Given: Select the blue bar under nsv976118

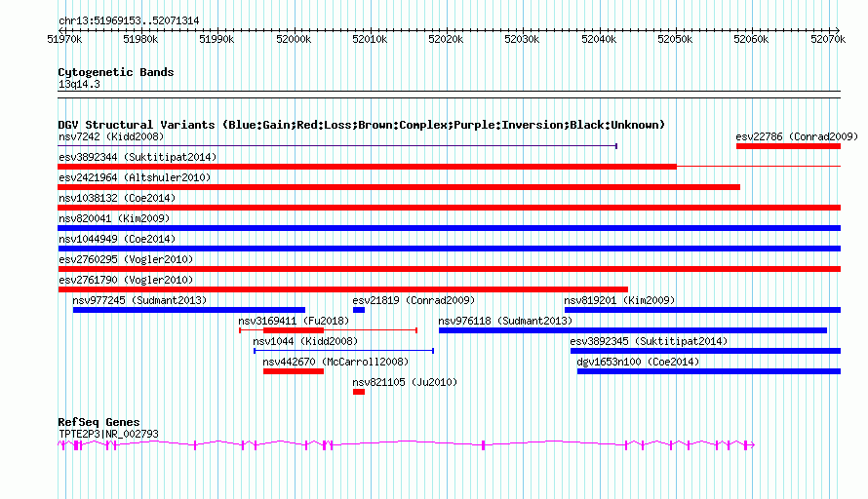Looking at the screenshot, I should 633,330.
